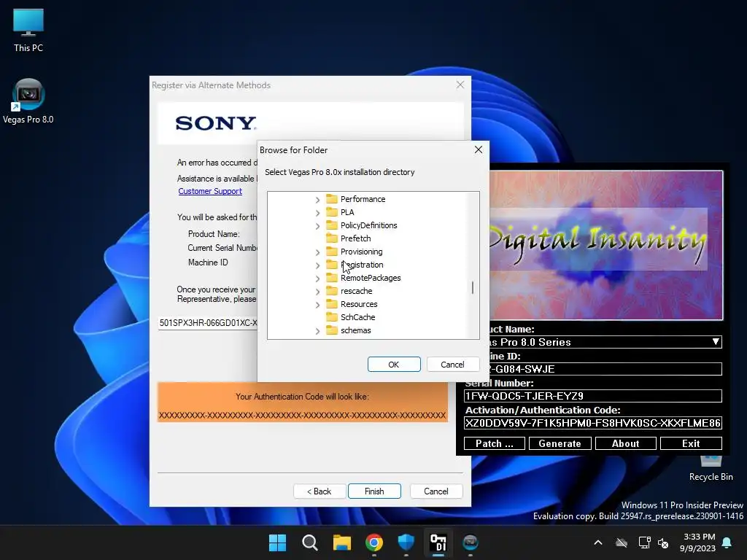Show hidden system tray icons
The width and height of the screenshot is (747, 560).
pos(598,542)
